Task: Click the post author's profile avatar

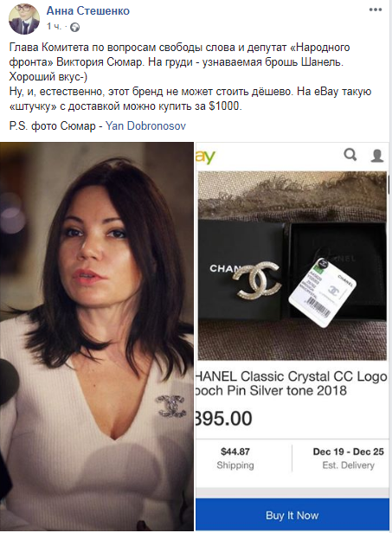Action: pyautogui.click(x=24, y=19)
